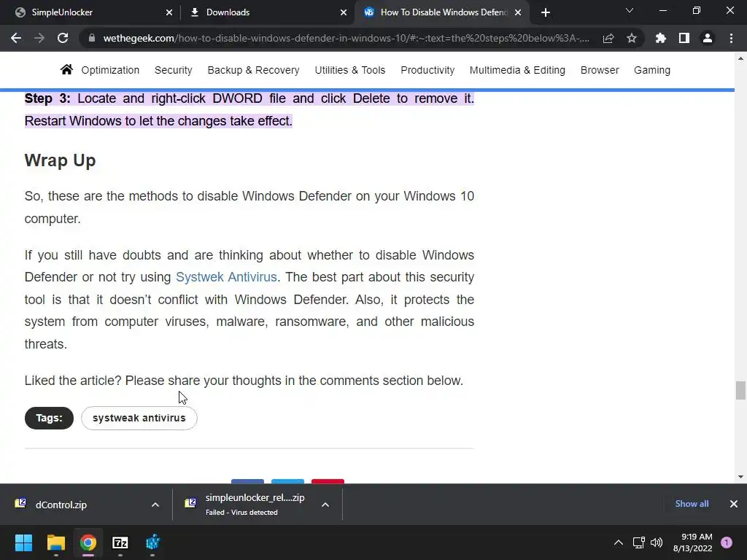Open the network status tray icon
This screenshot has width=747, height=560.
tap(638, 542)
